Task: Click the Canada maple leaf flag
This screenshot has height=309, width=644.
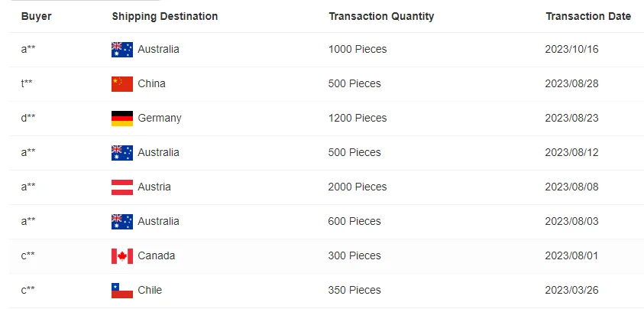Action: tap(121, 256)
